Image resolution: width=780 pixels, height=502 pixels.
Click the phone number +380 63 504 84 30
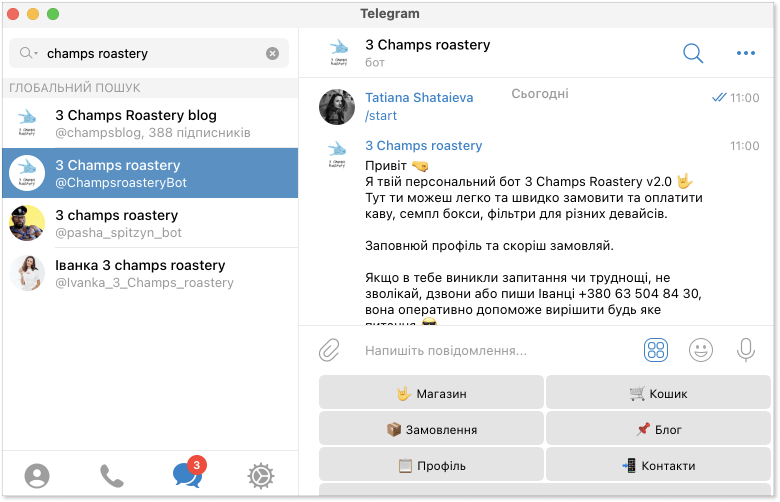click(639, 294)
